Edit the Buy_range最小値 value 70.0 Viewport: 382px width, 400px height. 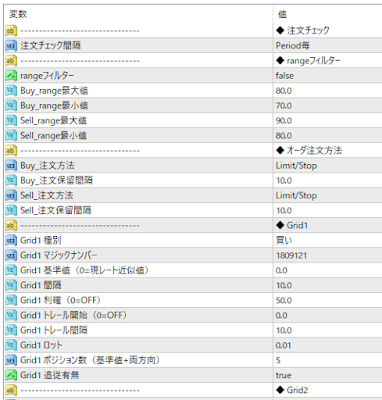284,106
